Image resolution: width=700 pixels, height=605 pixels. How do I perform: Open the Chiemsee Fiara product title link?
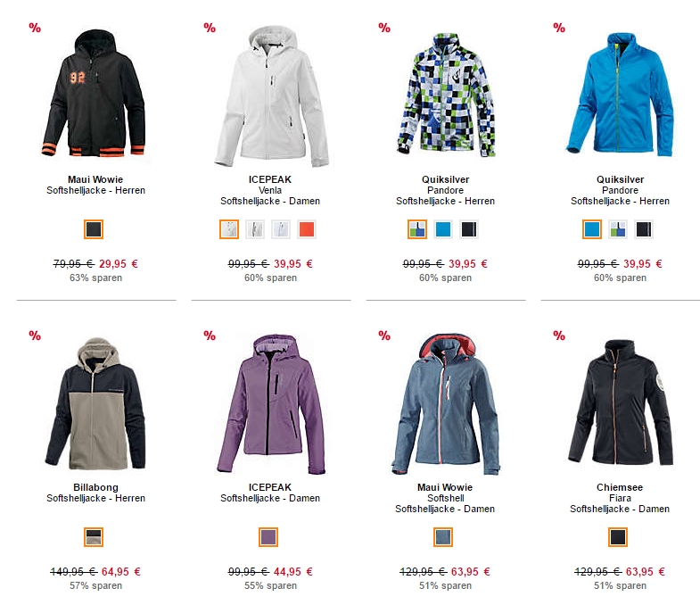click(620, 498)
